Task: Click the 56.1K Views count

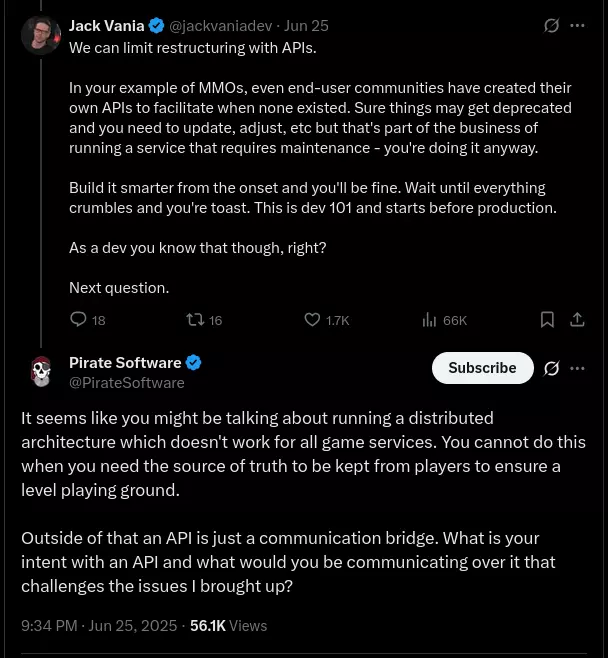Action: click(x=228, y=626)
